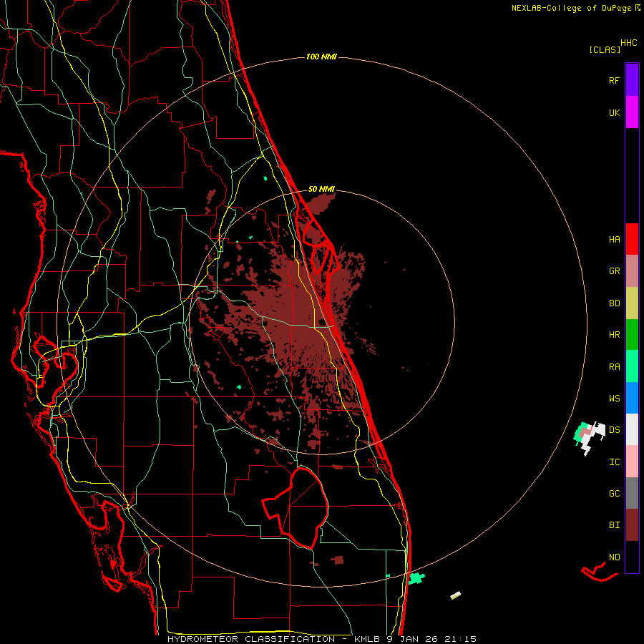Click the DS legend label
The height and width of the screenshot is (644, 644).
click(x=614, y=429)
